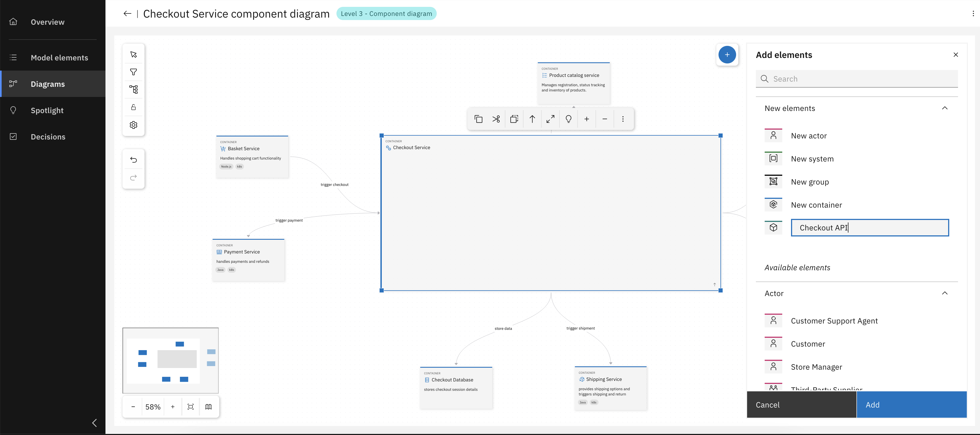This screenshot has width=980, height=435.
Task: Collapse the left navigation sidebar
Action: (x=94, y=423)
